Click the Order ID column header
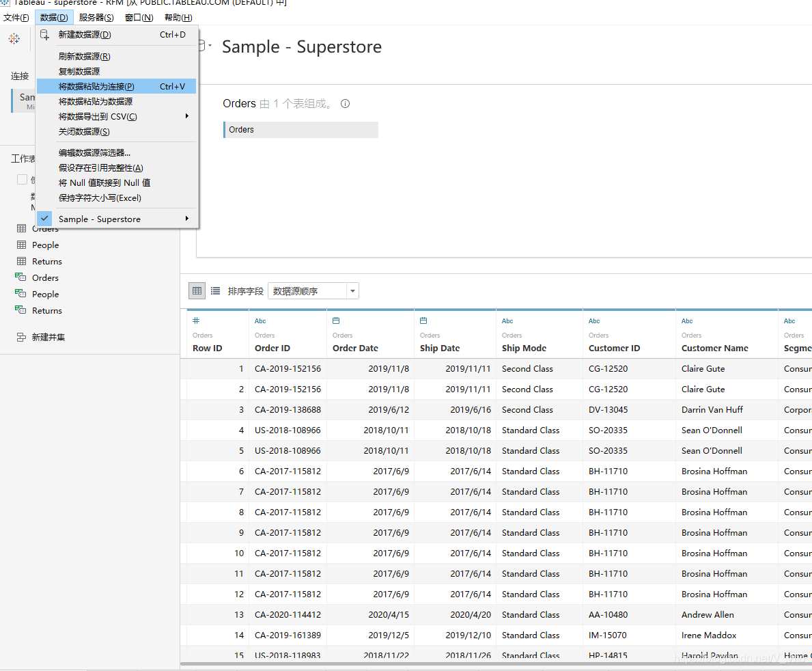The height and width of the screenshot is (671, 812). [x=272, y=348]
